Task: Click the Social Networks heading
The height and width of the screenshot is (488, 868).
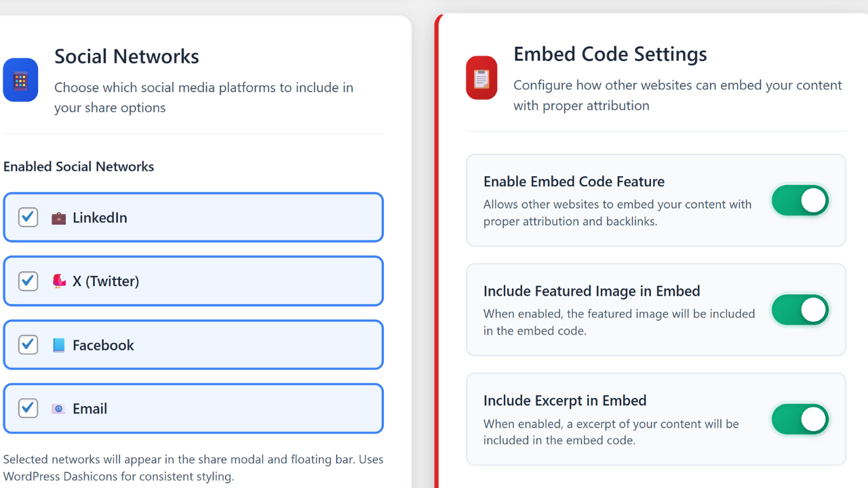Action: 127,56
